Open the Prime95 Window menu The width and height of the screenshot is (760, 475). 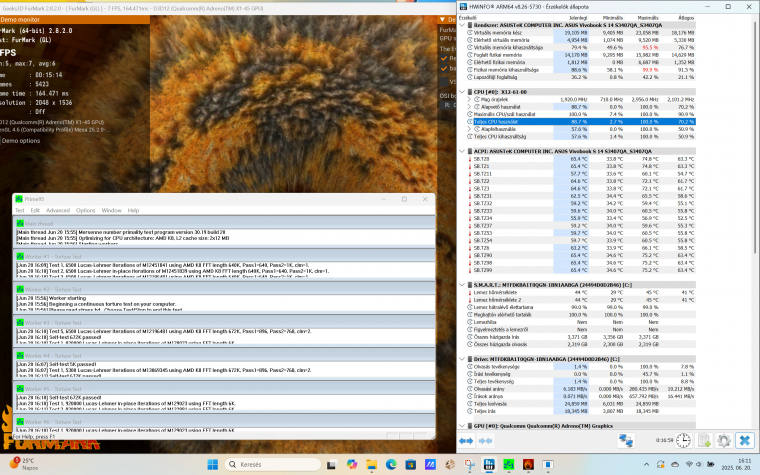point(111,210)
